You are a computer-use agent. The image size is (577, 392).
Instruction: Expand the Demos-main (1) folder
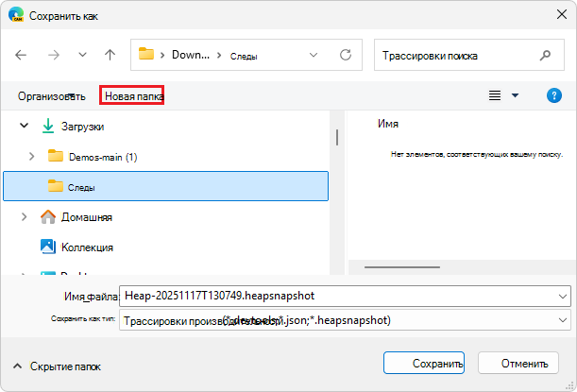click(32, 157)
